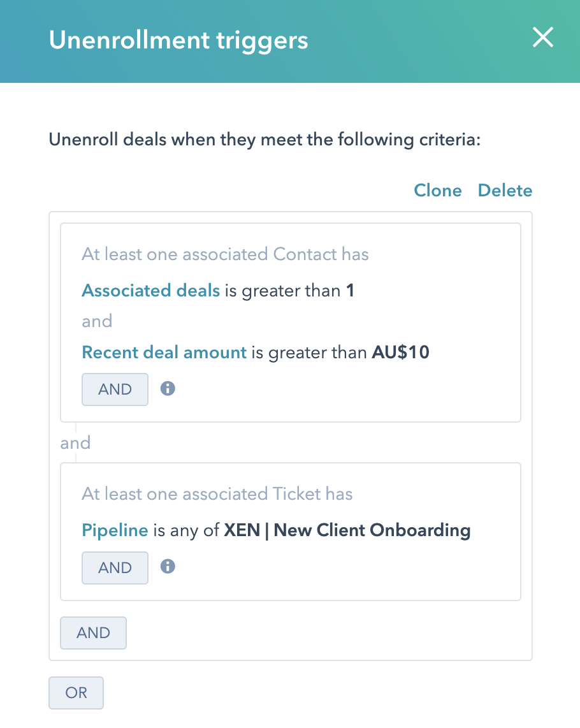Click the XEN | New Client Onboarding value

tap(347, 530)
